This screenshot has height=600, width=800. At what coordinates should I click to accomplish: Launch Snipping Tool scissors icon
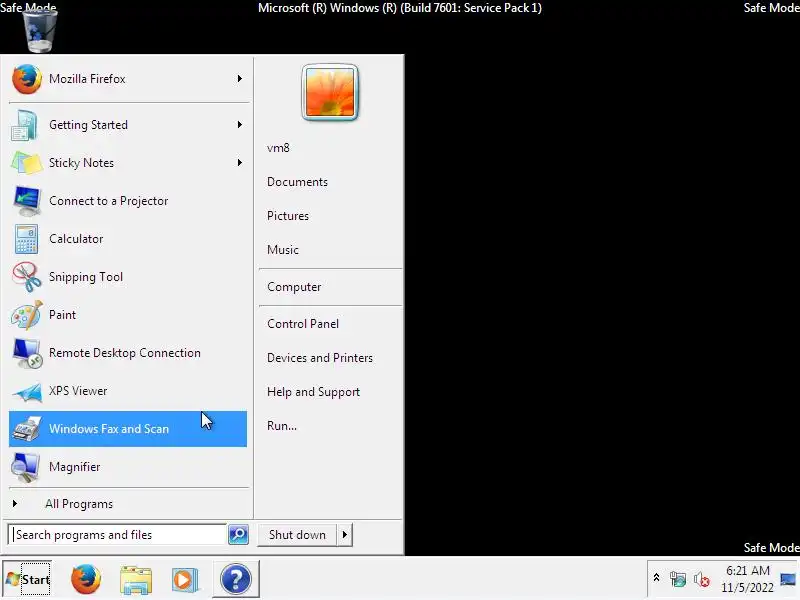(x=27, y=277)
